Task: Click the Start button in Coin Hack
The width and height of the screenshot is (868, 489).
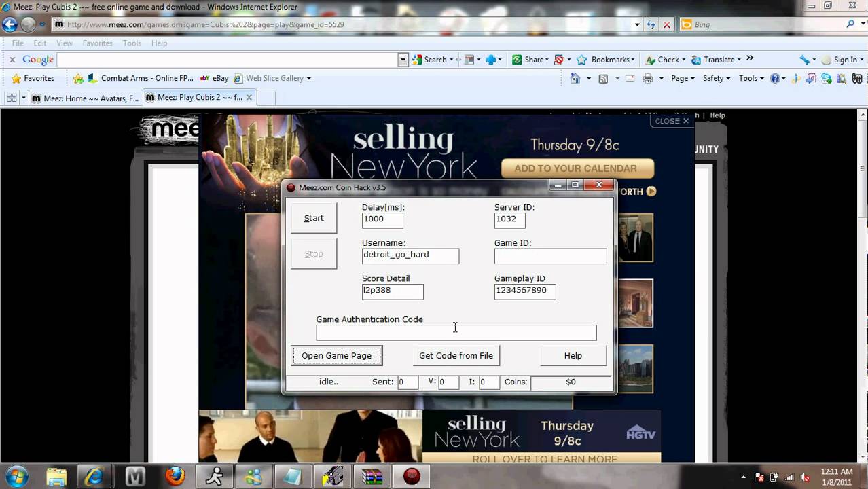Action: click(x=314, y=218)
